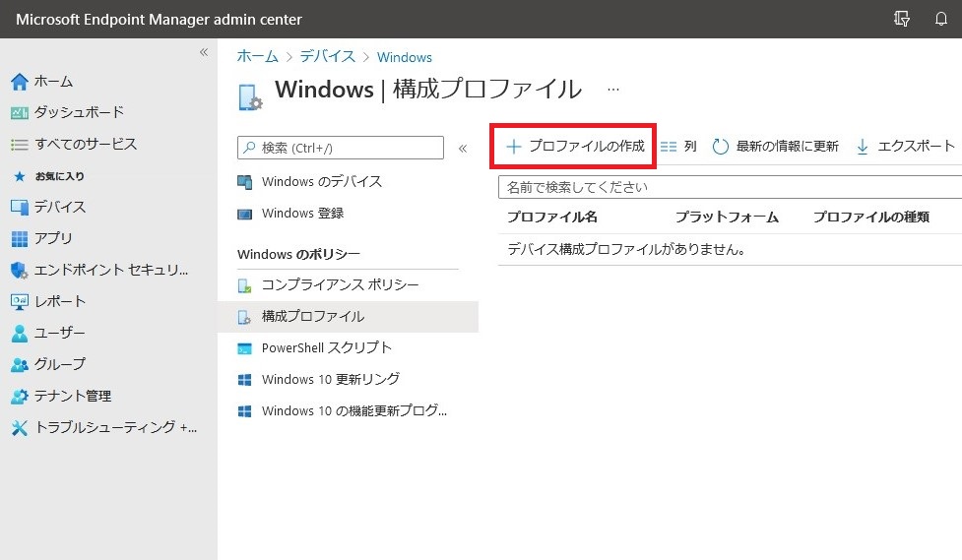Open the directory and subscription filter icon
The width and height of the screenshot is (962, 560).
click(x=901, y=19)
